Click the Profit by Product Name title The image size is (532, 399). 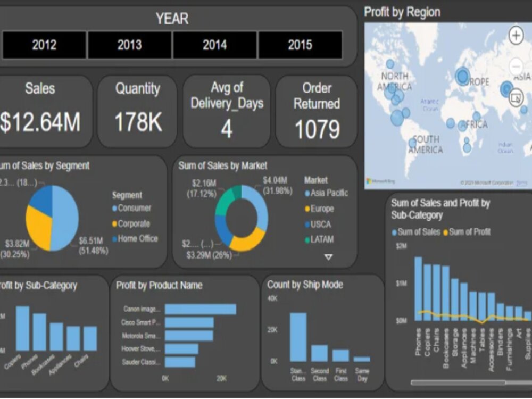159,285
